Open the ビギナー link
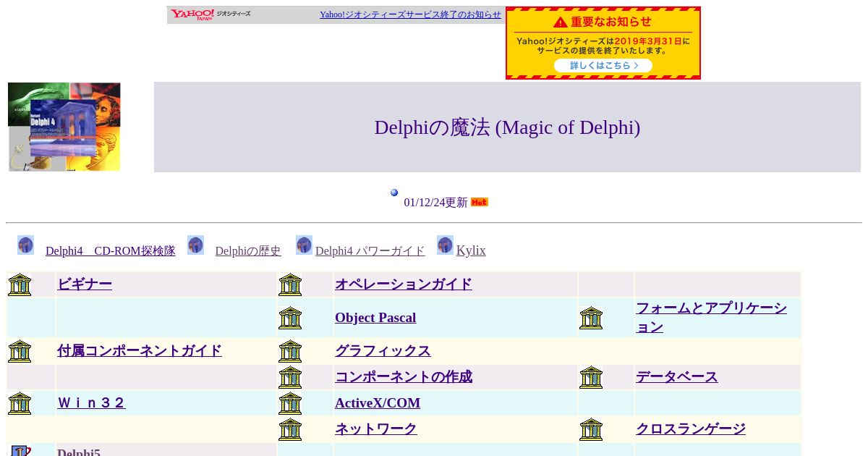Screen dimensions: 868x456 (85, 284)
